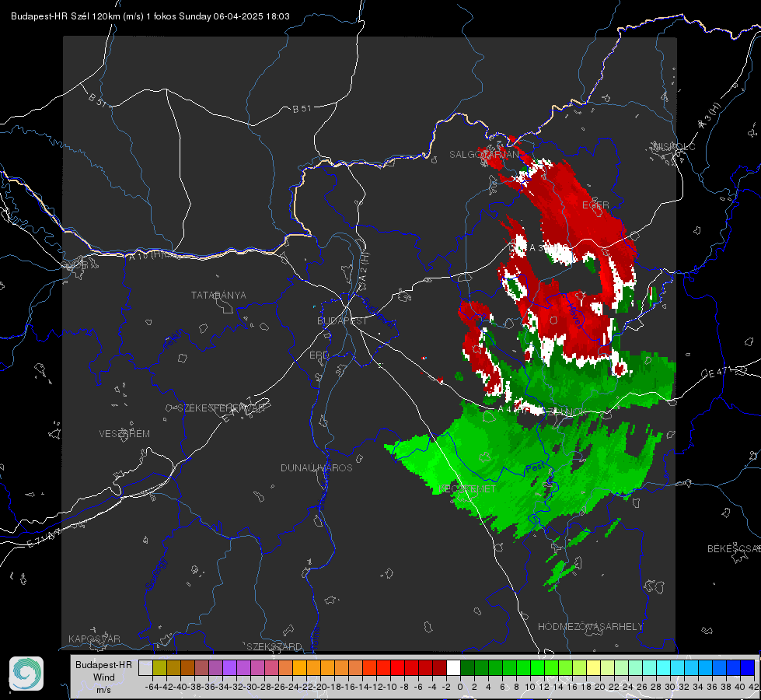761x700 pixels.
Task: Choose the red swatch between -10 and -8
Action: pos(397,667)
